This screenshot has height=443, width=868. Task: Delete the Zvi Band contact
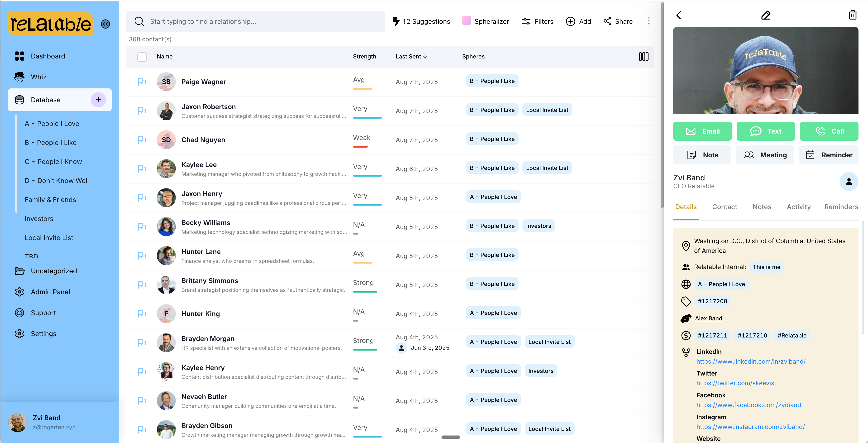[853, 15]
